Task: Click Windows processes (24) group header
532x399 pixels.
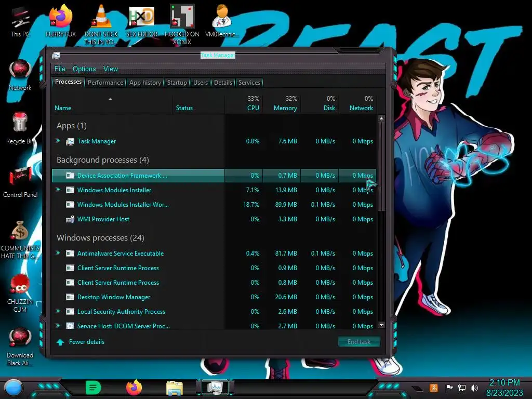Action: pyautogui.click(x=100, y=237)
